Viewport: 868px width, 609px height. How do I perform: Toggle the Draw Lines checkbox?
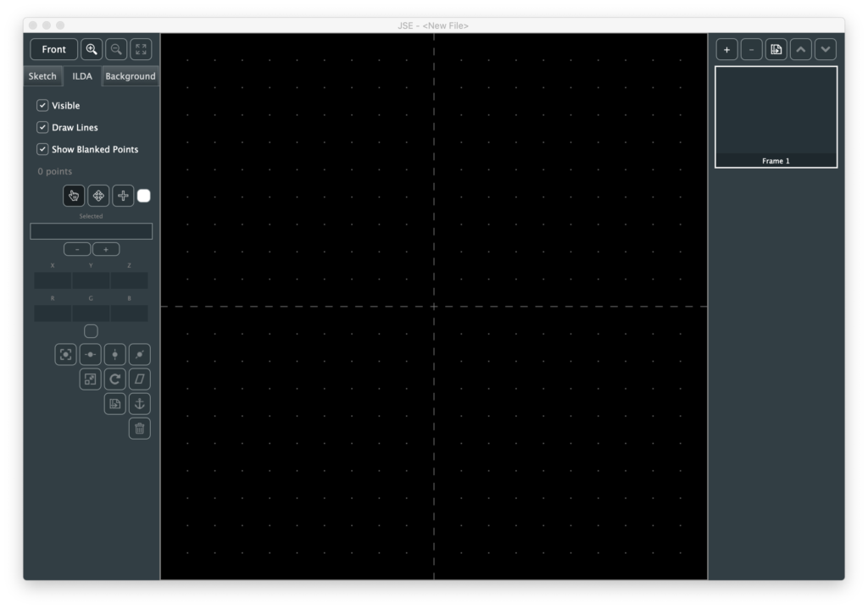tap(42, 128)
